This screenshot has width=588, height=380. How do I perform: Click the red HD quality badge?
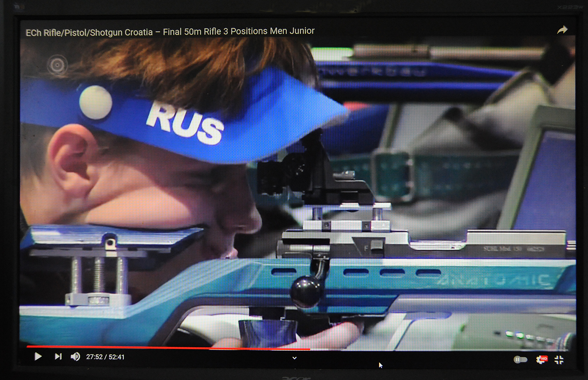[x=544, y=358]
